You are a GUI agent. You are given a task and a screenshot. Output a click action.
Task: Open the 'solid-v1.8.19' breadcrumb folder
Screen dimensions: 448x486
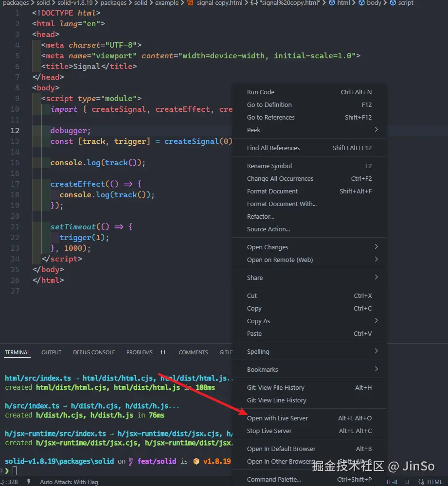click(75, 3)
